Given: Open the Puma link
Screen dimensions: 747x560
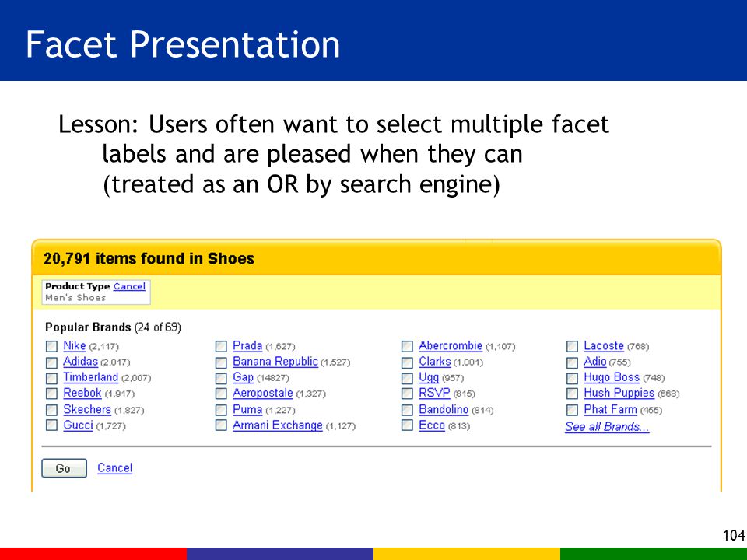Looking at the screenshot, I should pos(247,409).
